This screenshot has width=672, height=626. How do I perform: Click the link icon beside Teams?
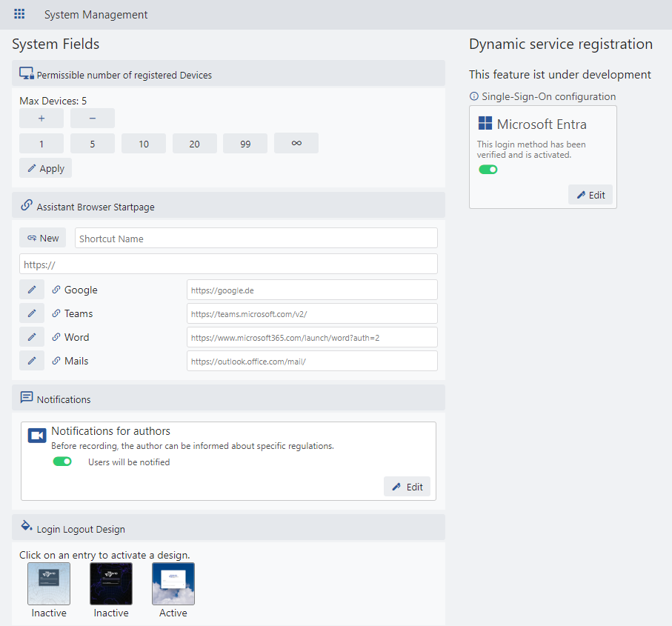click(56, 313)
